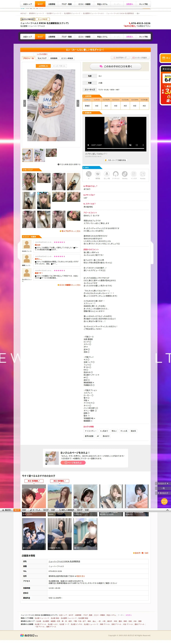171x644 pixels.
Task: Select お店 under 最近見た
Action: click(x=24, y=510)
